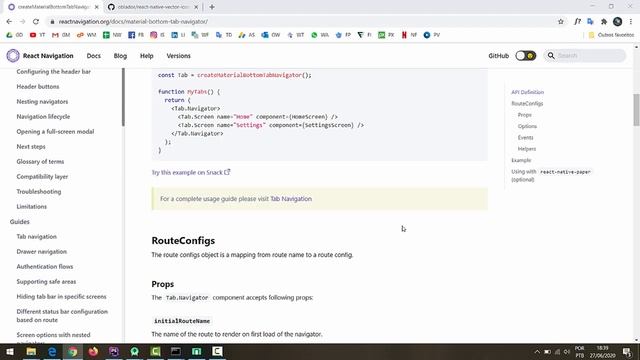
Task: Jump to RouteConfigs in table of contents
Action: (527, 104)
